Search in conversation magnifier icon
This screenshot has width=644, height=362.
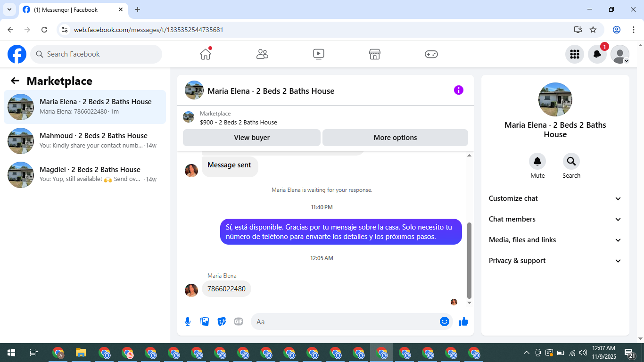571,162
